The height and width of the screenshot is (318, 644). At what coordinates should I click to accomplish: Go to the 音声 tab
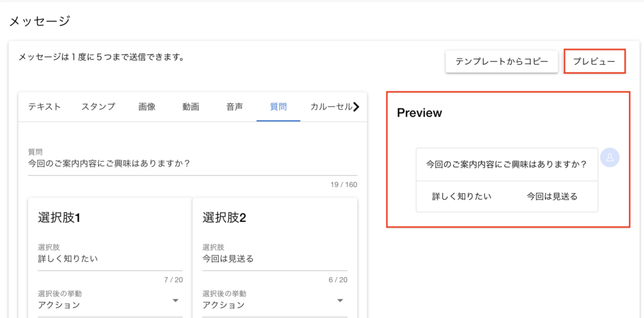point(235,106)
